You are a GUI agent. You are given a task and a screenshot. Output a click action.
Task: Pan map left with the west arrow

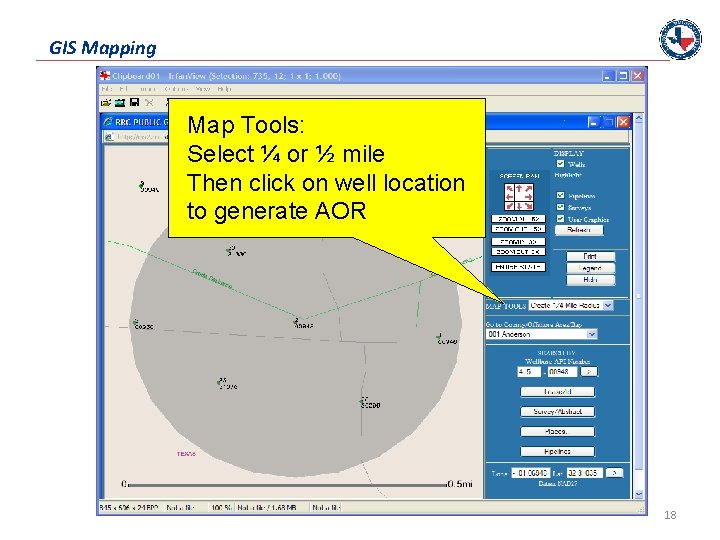[x=509, y=197]
